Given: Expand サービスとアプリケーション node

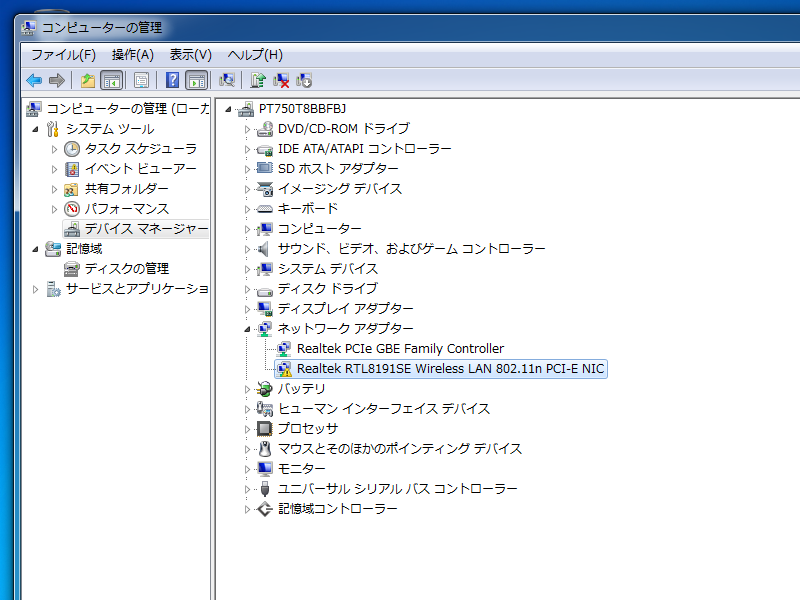Looking at the screenshot, I should [x=35, y=289].
